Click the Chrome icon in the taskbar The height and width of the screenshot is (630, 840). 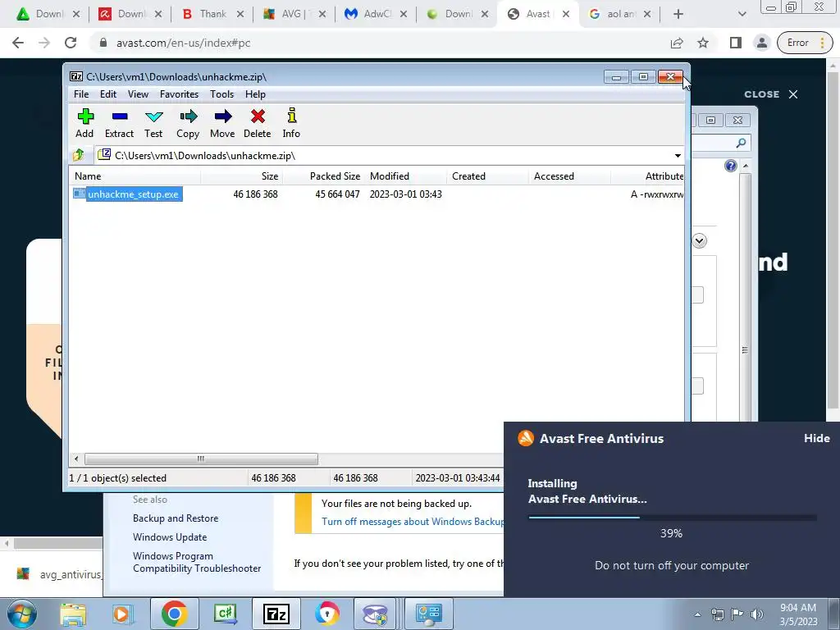click(x=174, y=614)
